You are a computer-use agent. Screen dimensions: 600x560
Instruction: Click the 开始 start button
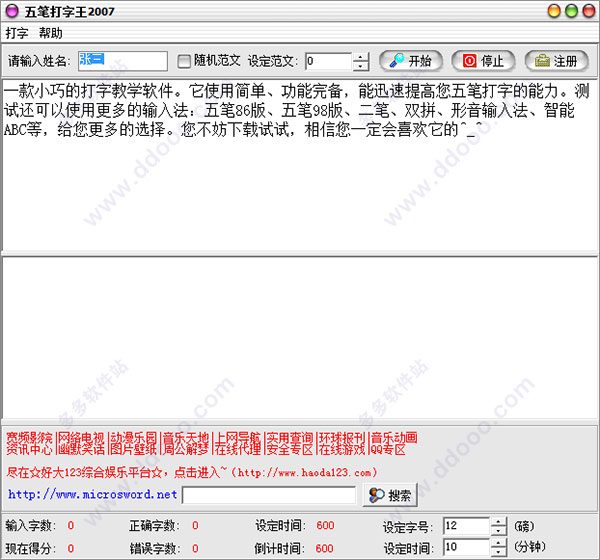[411, 61]
